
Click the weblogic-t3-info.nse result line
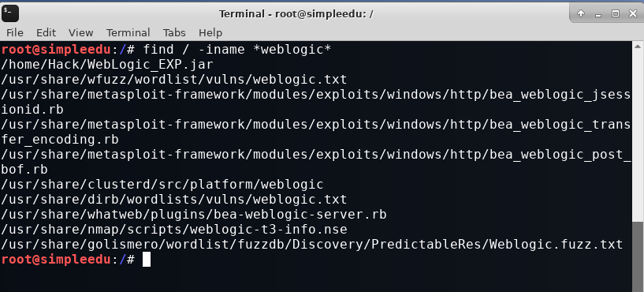tap(173, 229)
